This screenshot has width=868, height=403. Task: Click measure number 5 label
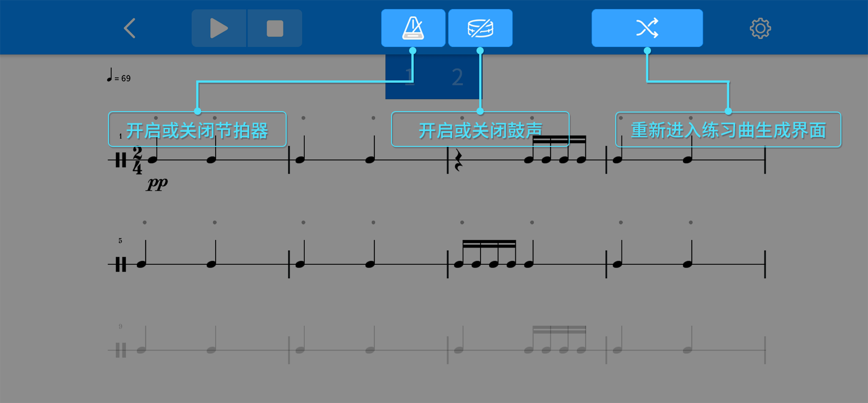pos(120,241)
